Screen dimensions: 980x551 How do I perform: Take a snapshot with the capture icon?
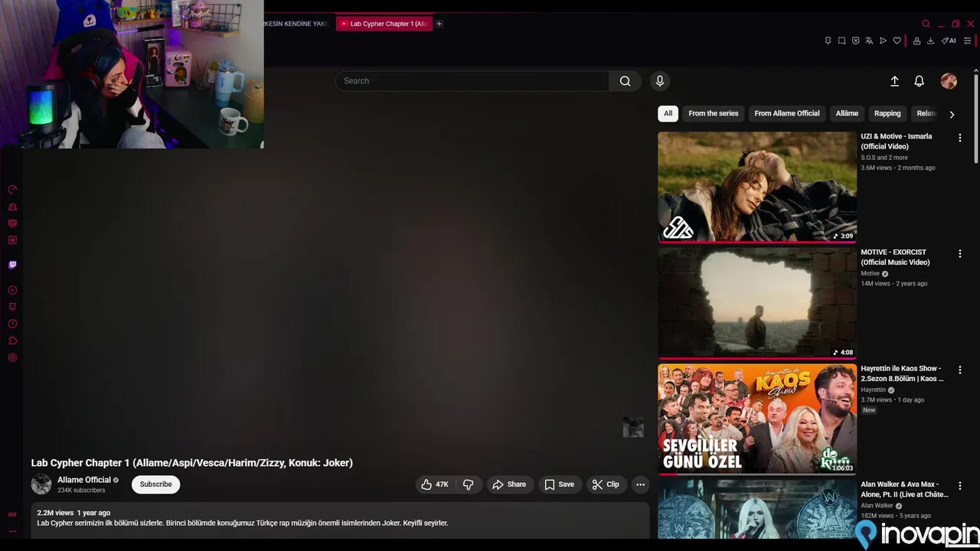841,41
